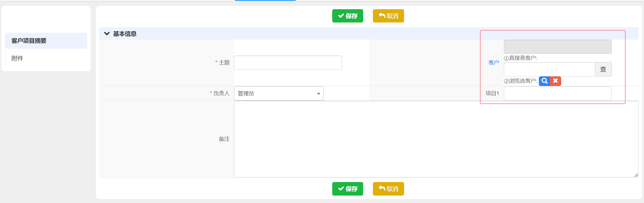
Task: Click the top 保存 save button
Action: tap(348, 16)
